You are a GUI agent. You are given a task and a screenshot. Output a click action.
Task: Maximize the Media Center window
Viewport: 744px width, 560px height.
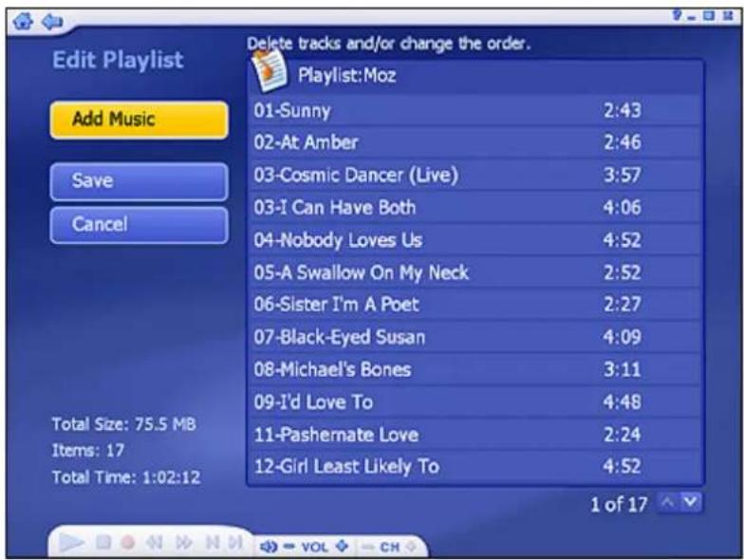pyautogui.click(x=709, y=15)
